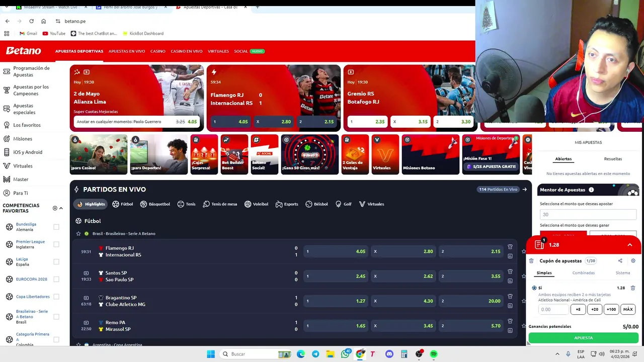Open Apuestas en Vivo menu

coord(127,51)
